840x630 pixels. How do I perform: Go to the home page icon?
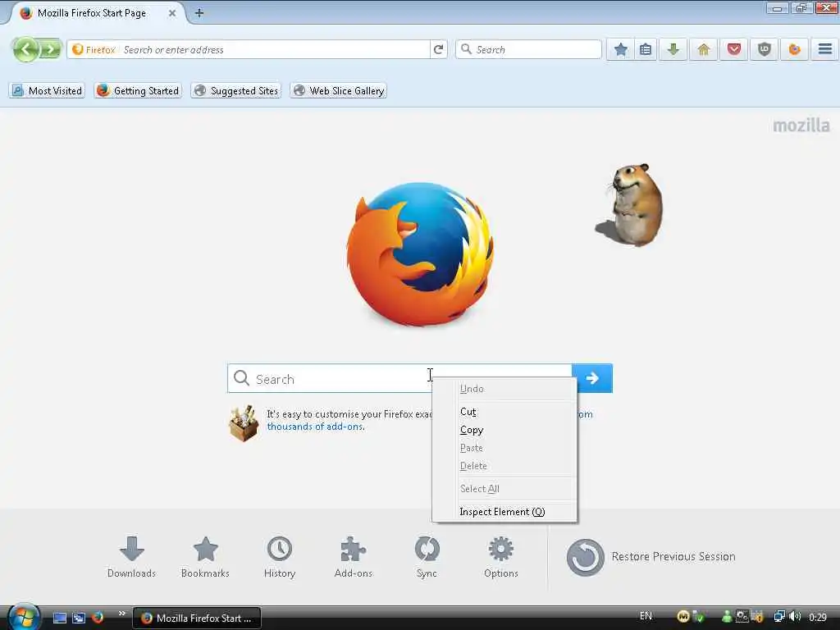tap(703, 50)
